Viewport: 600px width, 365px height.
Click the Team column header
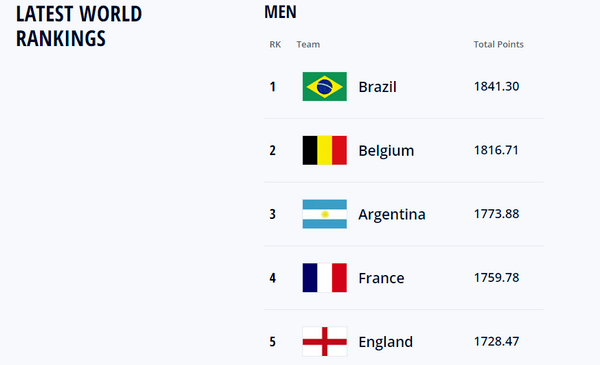pyautogui.click(x=308, y=44)
